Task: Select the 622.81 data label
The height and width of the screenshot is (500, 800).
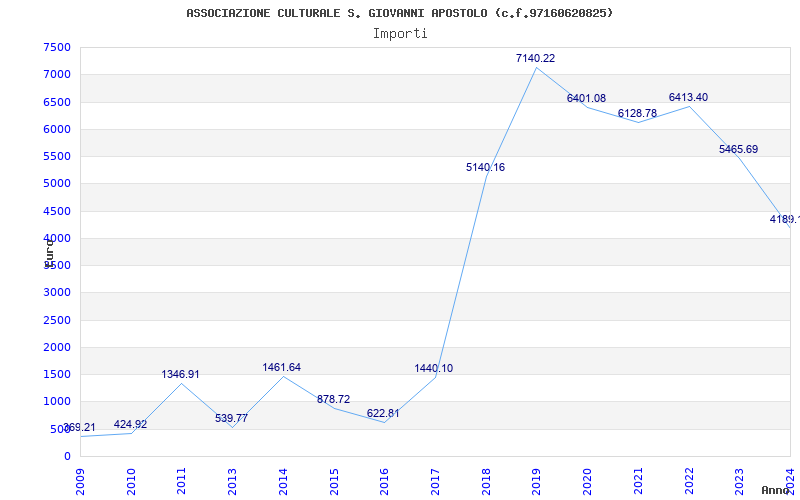Action: 383,414
